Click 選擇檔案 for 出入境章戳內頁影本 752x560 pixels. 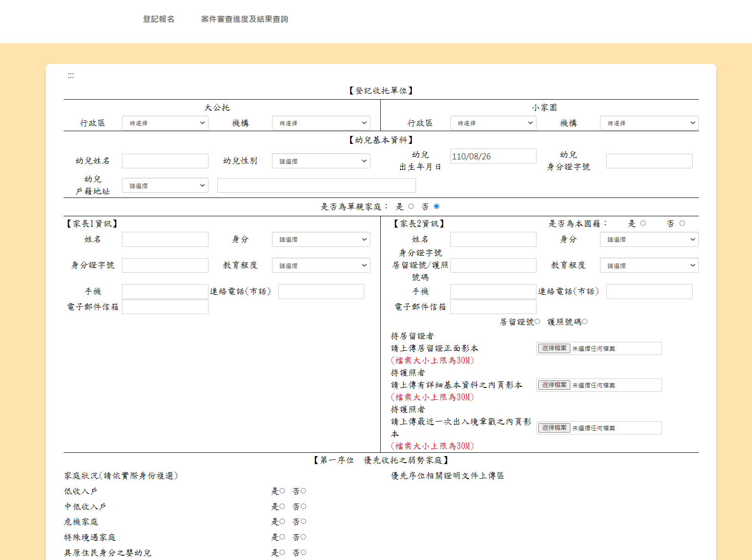[x=554, y=428]
